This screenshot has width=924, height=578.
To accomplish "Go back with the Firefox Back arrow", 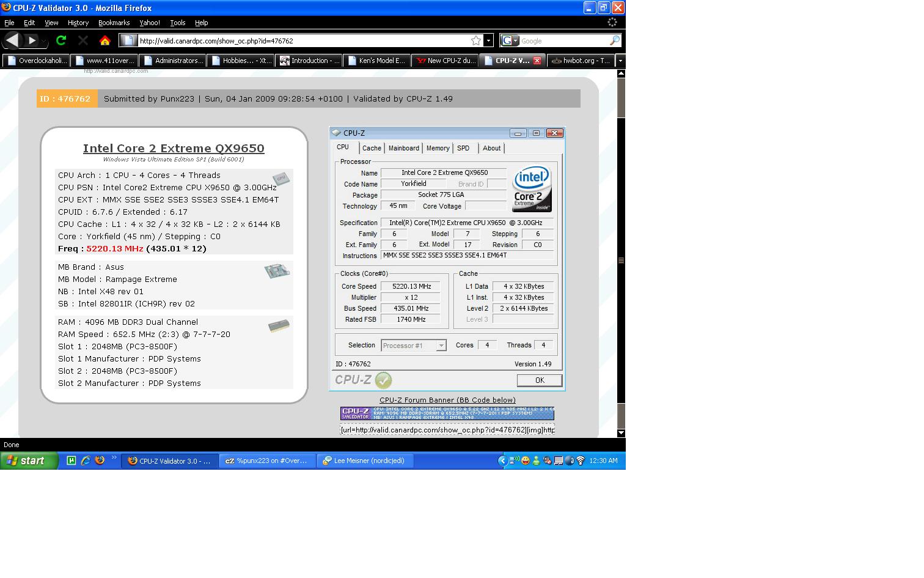I will (x=12, y=40).
